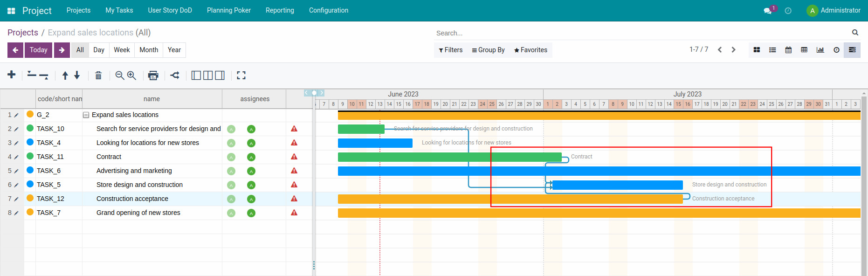The height and width of the screenshot is (276, 868).
Task: Click the pager counter 1-7 / 7
Action: pos(699,49)
